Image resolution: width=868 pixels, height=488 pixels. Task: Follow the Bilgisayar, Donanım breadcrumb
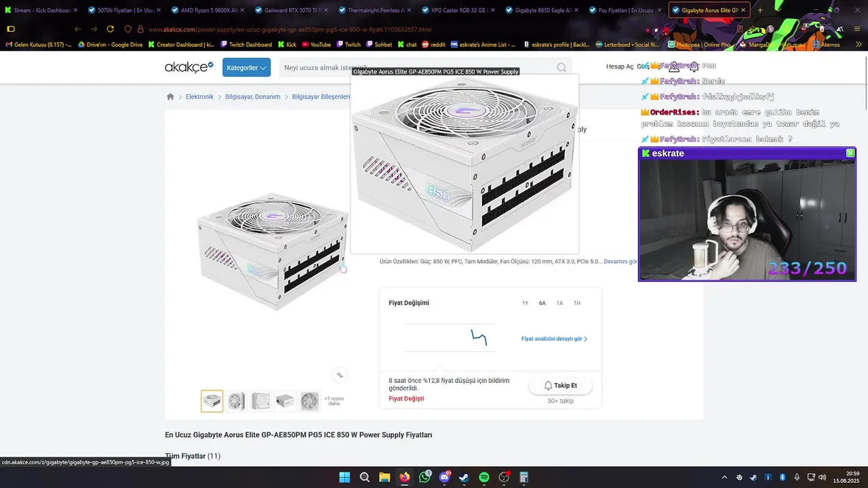click(x=252, y=97)
